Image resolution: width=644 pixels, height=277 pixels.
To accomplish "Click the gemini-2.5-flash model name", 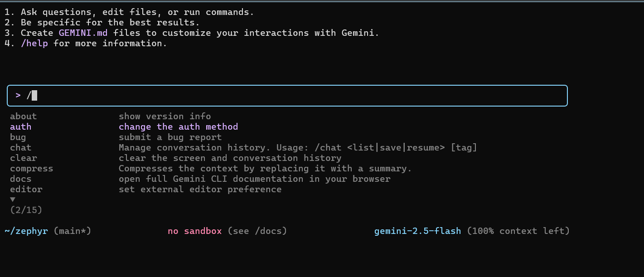I will (417, 231).
